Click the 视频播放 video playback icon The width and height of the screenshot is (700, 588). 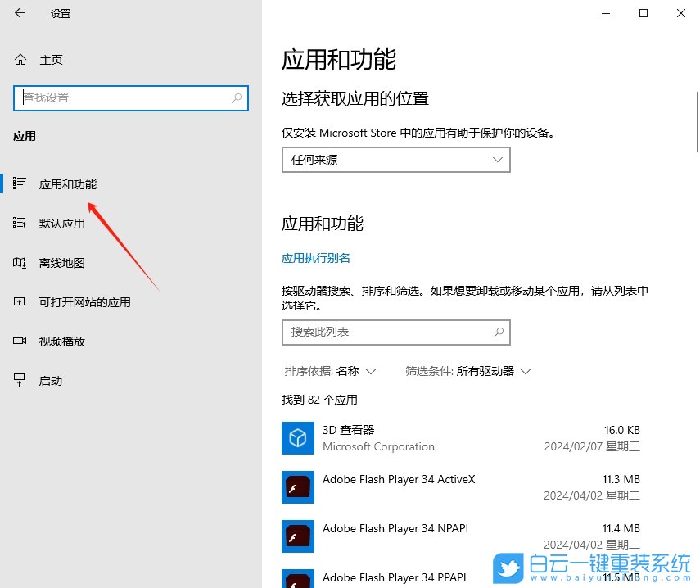tap(20, 341)
